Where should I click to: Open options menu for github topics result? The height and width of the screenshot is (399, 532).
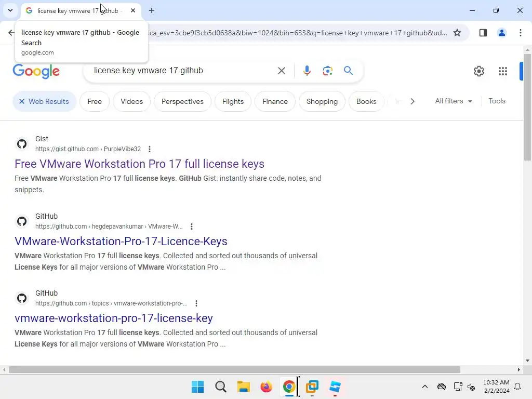[196, 303]
